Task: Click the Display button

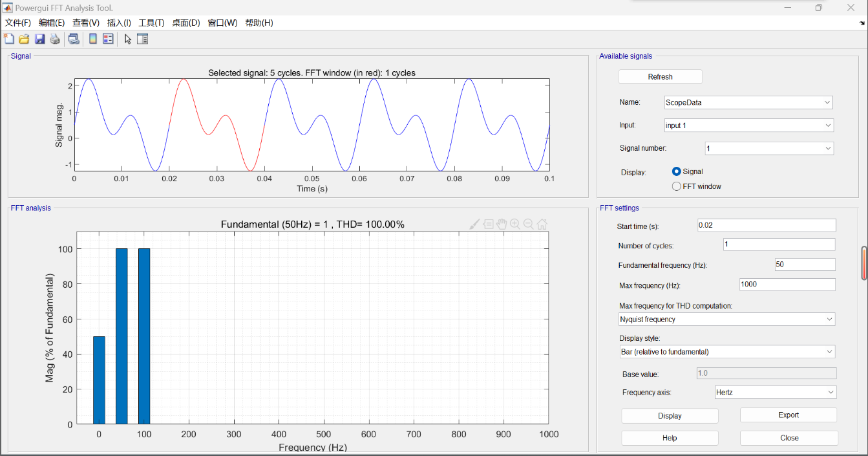Action: tap(670, 416)
